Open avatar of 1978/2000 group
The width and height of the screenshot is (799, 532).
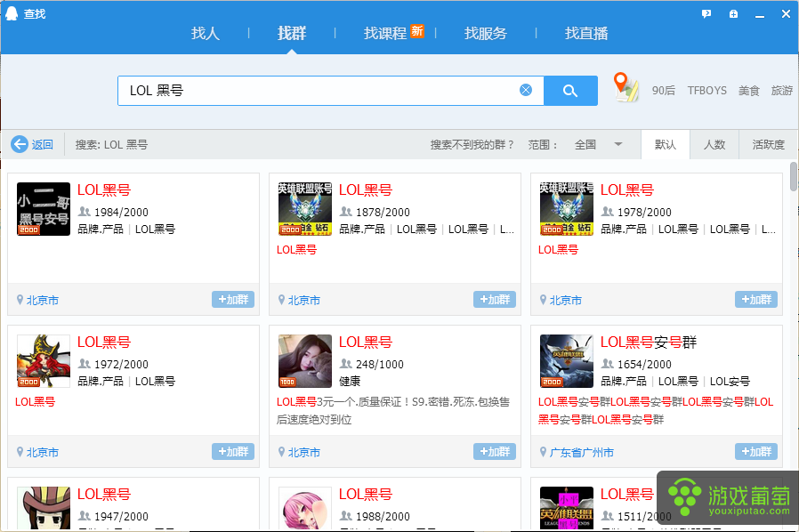click(567, 209)
